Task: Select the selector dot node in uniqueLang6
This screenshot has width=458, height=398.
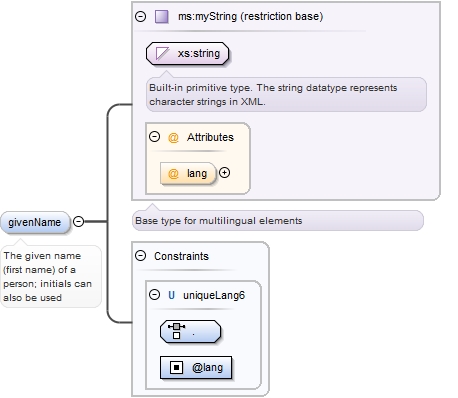Action: (190, 331)
